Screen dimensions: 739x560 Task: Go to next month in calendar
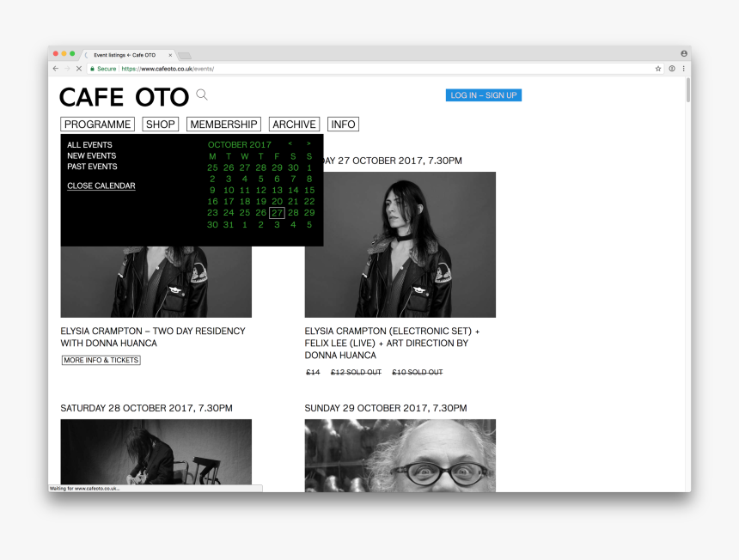click(x=308, y=143)
